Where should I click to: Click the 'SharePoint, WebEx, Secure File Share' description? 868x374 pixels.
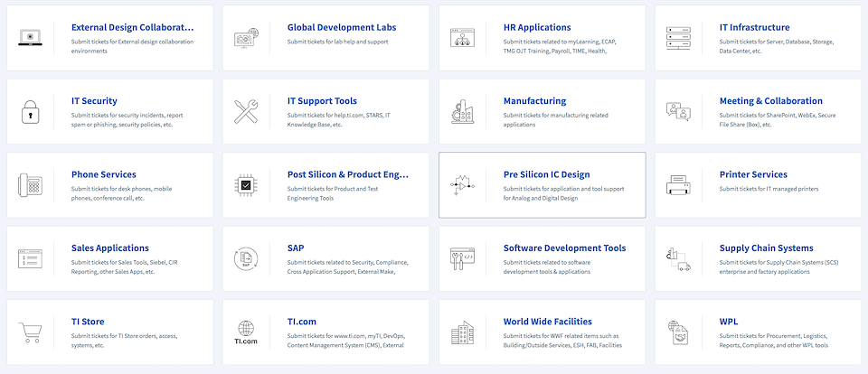(x=778, y=119)
